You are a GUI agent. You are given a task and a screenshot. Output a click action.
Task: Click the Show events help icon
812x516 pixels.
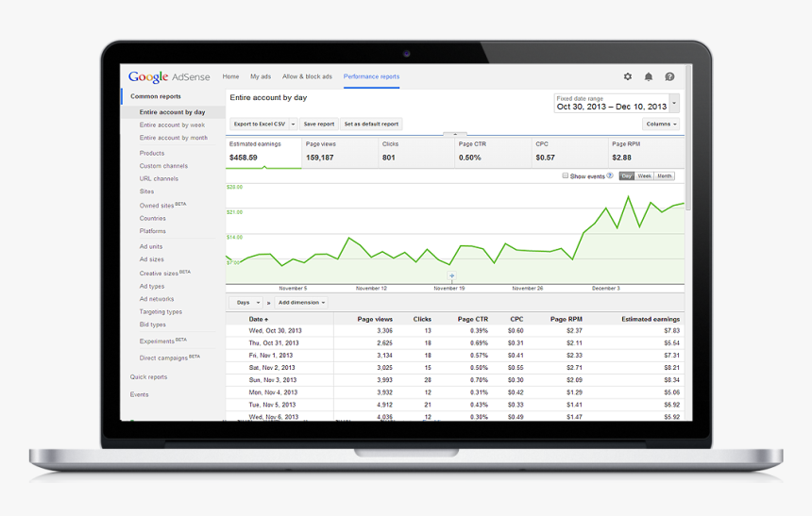tap(610, 175)
